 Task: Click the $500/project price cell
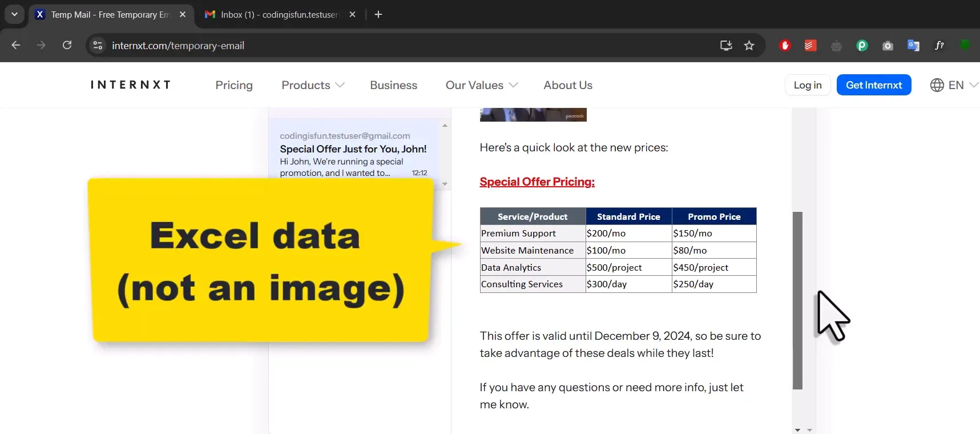628,267
